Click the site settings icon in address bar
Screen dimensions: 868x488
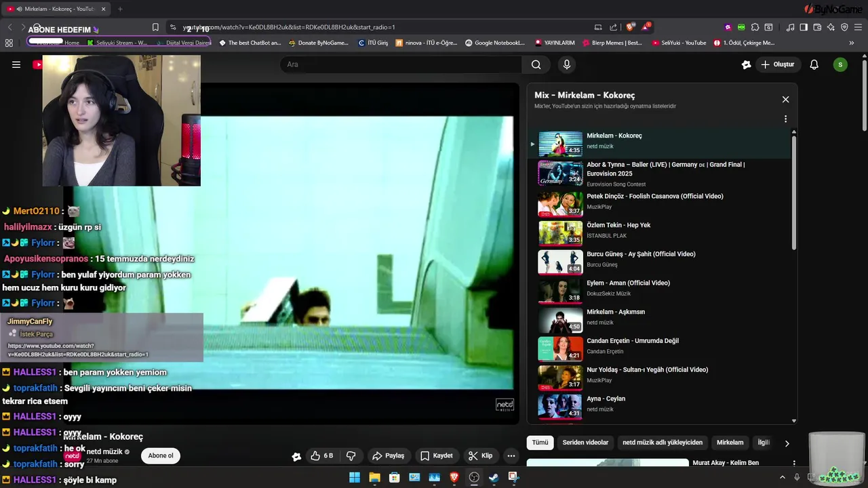[x=173, y=27]
